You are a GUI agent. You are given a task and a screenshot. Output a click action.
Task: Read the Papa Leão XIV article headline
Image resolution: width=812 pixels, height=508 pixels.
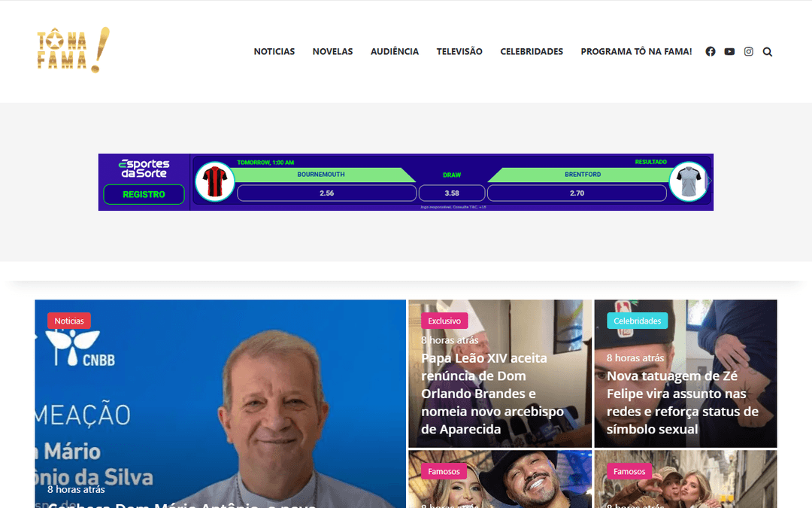click(492, 394)
